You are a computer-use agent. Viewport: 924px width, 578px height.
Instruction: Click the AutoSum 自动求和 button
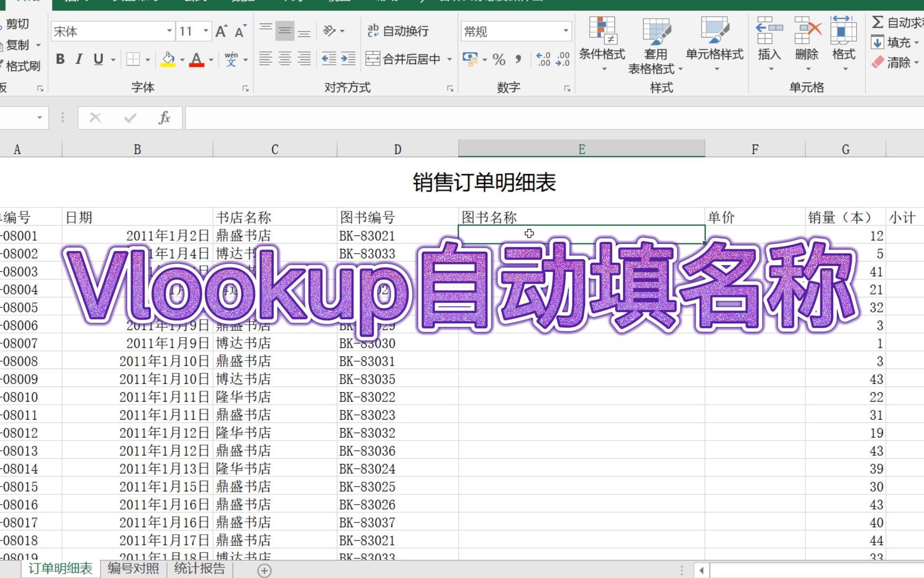897,22
